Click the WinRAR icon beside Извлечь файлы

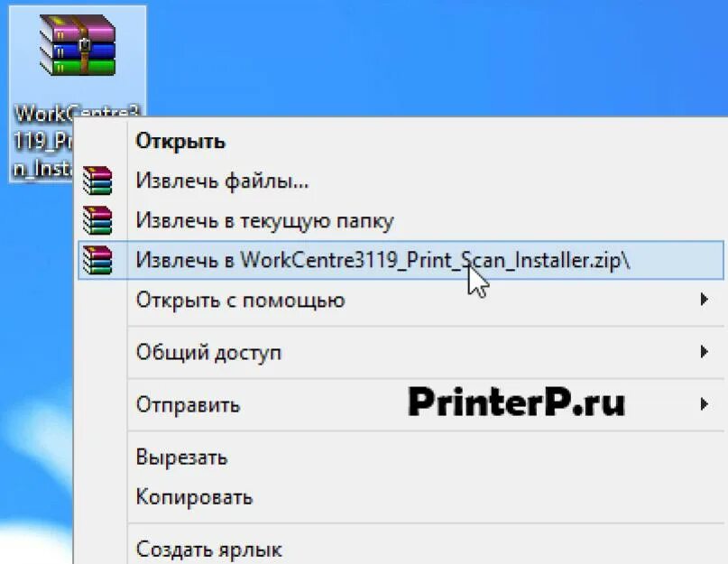97,180
